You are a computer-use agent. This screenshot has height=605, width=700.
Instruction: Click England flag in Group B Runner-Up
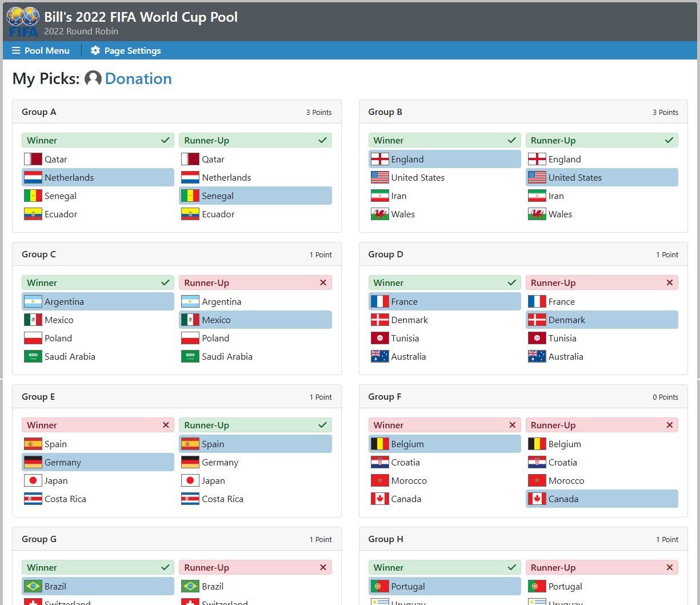pos(537,159)
